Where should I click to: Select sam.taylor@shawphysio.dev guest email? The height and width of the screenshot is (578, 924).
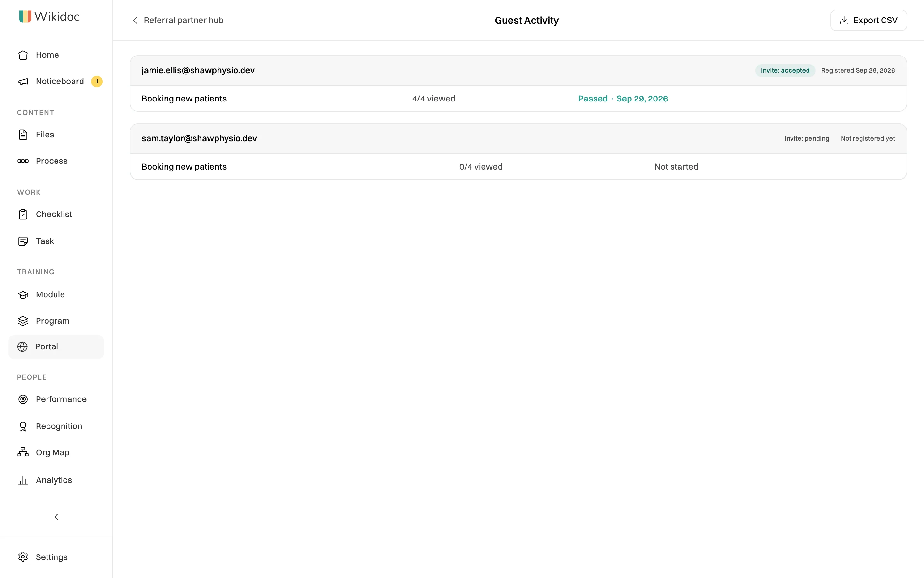pos(199,138)
